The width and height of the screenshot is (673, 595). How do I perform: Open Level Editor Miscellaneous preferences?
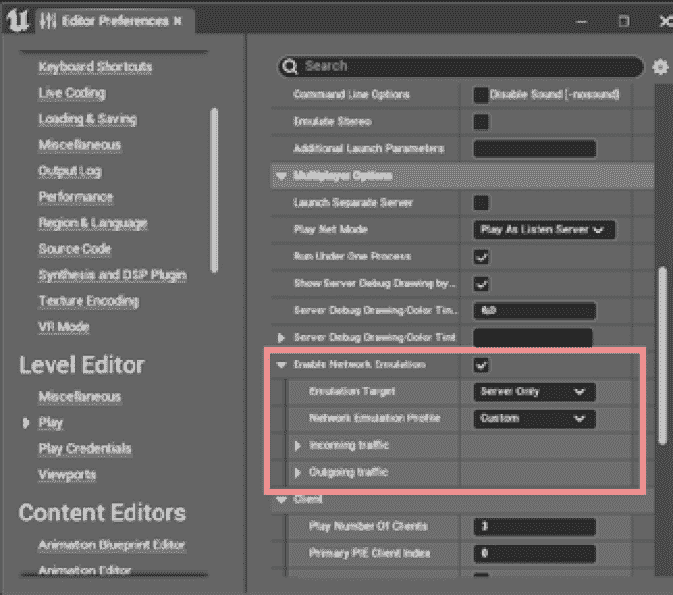[x=80, y=397]
